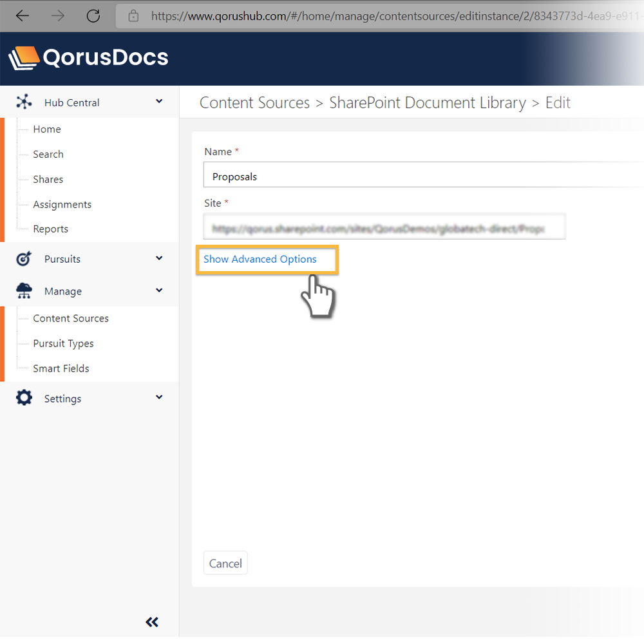Click the QorusDocs logo

click(89, 58)
